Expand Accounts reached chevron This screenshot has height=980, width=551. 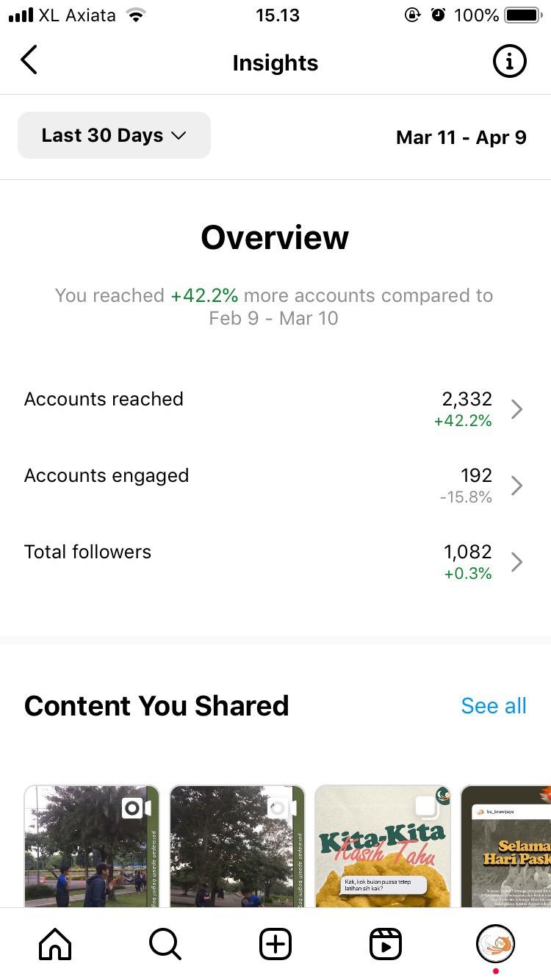coord(516,409)
